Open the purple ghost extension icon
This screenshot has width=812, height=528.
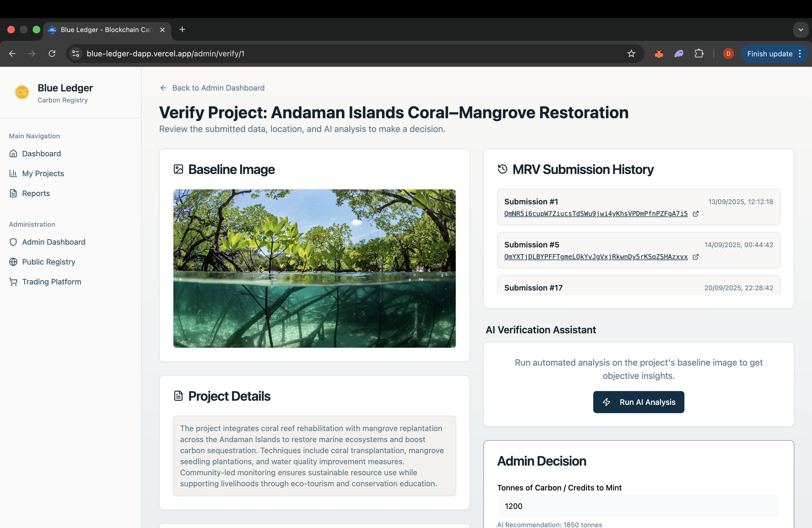pyautogui.click(x=679, y=54)
